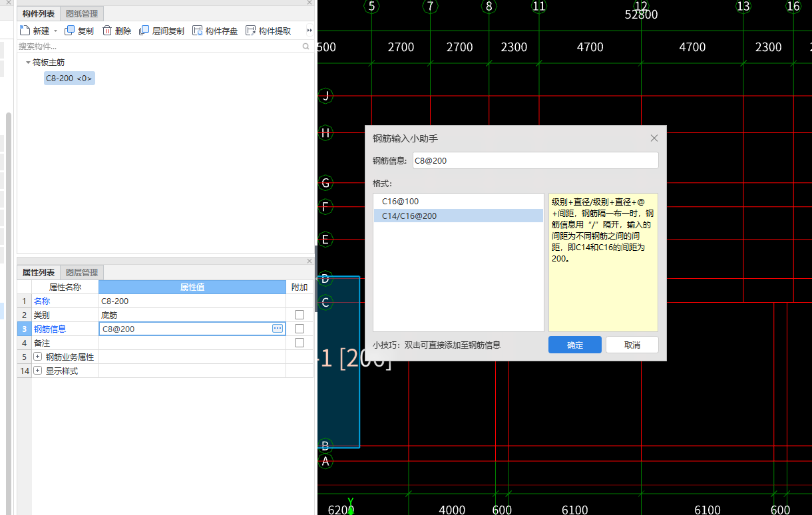Click the 名称 property name link
The image size is (812, 515).
pos(42,301)
